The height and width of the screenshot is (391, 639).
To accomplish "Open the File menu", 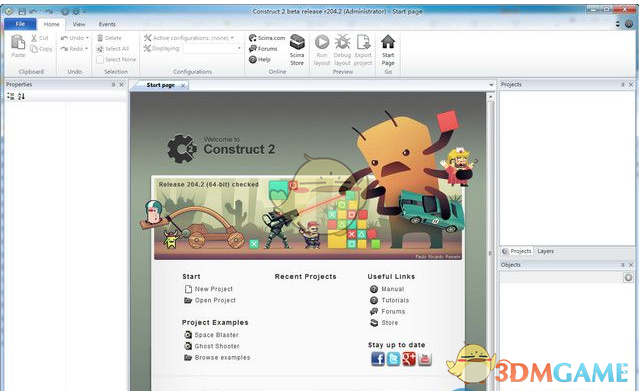I will [x=20, y=24].
